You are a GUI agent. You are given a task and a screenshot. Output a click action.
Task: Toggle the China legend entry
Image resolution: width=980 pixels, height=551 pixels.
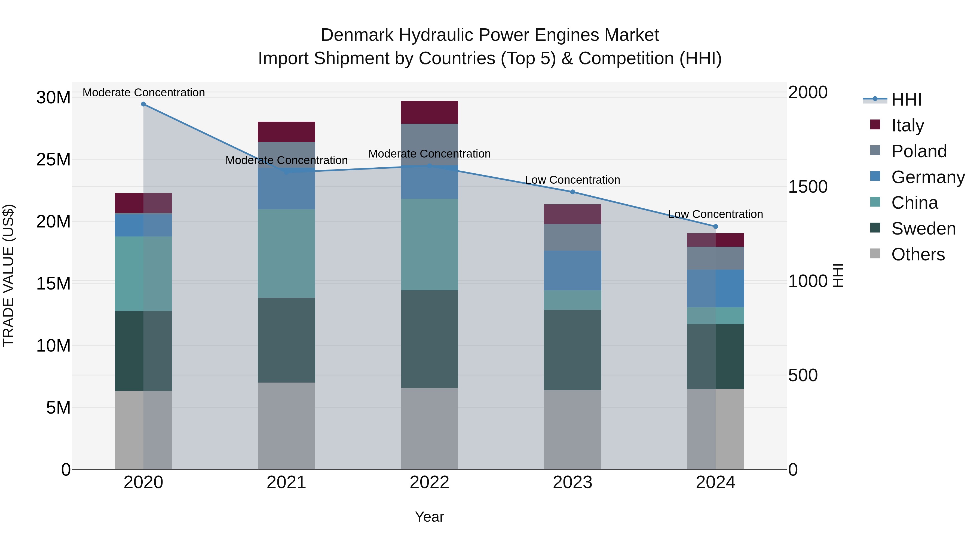click(904, 203)
